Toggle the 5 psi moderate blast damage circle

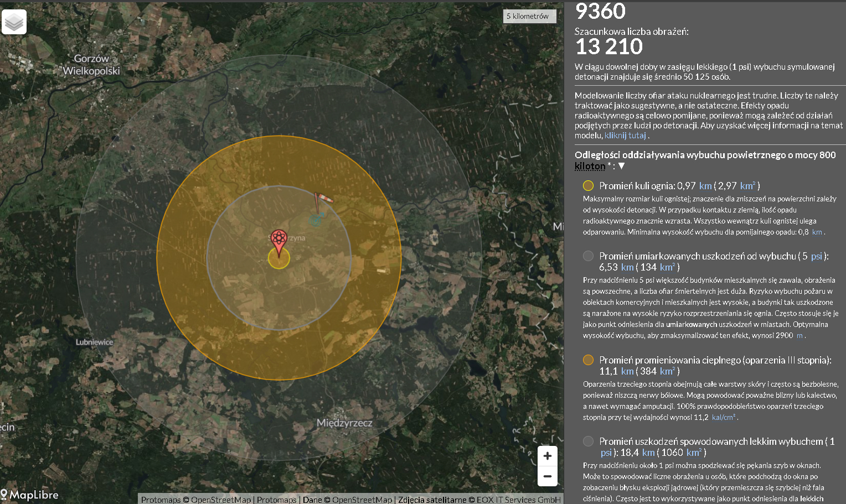(x=588, y=256)
